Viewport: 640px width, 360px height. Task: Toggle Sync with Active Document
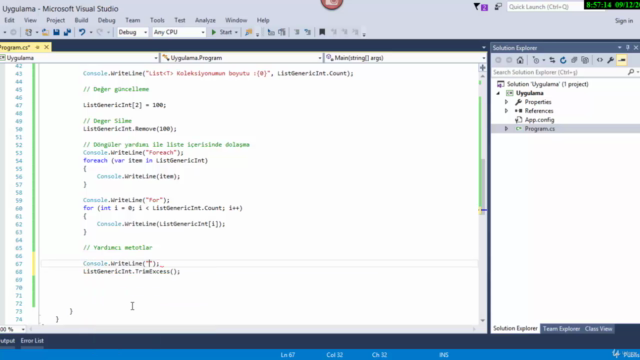(552, 60)
